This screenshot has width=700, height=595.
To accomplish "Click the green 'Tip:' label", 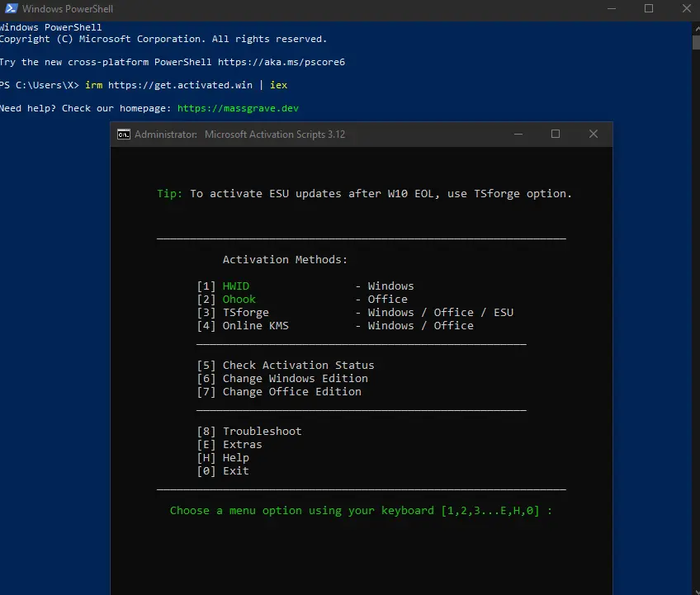I will click(x=170, y=194).
